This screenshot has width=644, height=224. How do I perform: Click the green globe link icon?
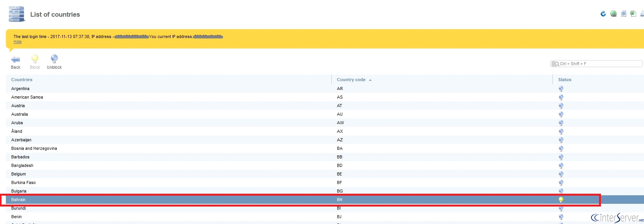pyautogui.click(x=613, y=14)
